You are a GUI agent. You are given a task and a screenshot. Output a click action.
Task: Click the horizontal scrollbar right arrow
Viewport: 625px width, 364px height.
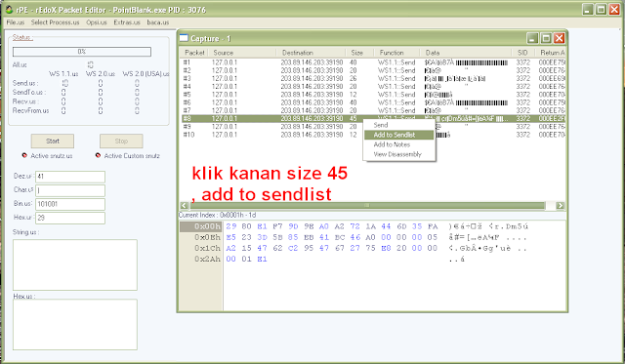(x=560, y=206)
